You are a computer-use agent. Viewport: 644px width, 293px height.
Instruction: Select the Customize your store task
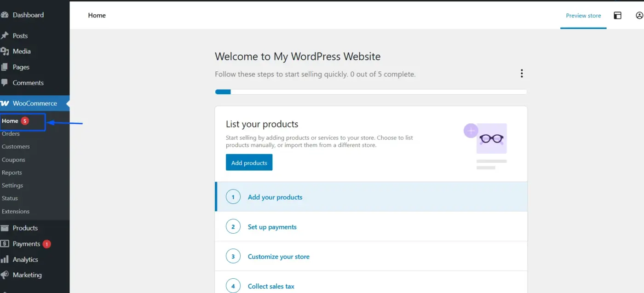pyautogui.click(x=371, y=257)
